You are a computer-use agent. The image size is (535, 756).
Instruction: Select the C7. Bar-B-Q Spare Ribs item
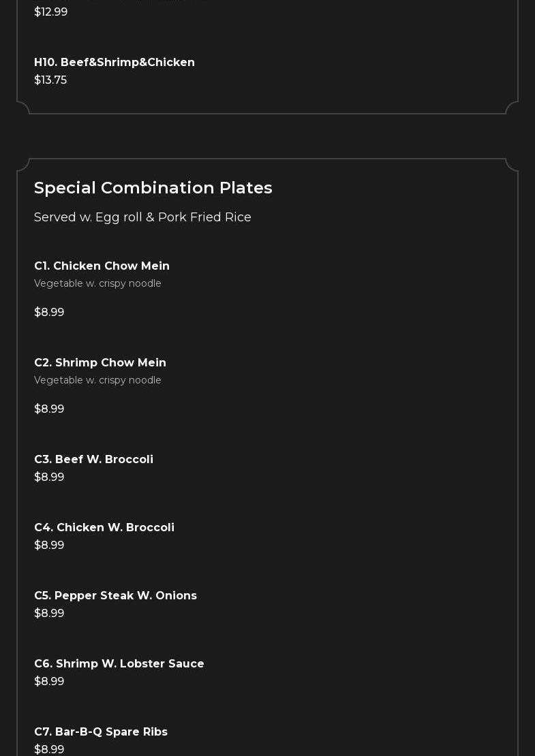(x=101, y=731)
